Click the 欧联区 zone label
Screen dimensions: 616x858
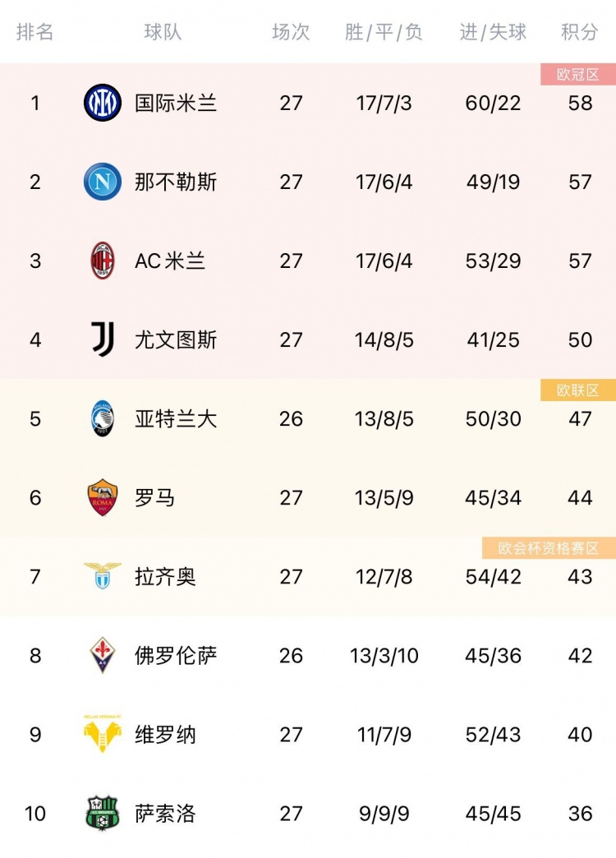click(578, 390)
